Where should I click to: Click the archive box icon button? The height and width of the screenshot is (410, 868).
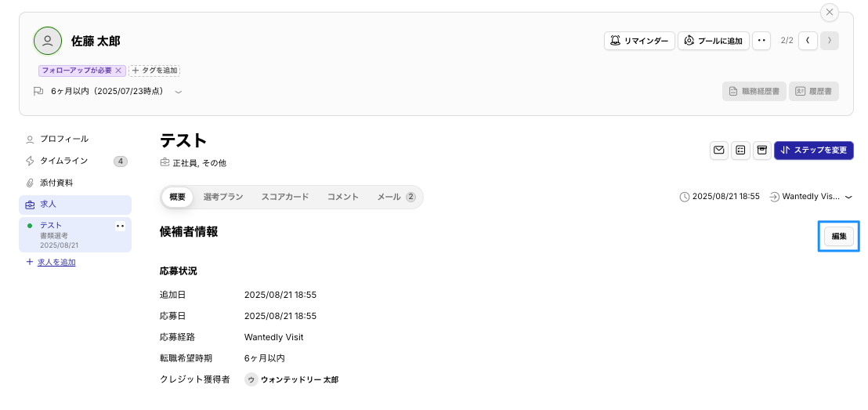(x=761, y=151)
